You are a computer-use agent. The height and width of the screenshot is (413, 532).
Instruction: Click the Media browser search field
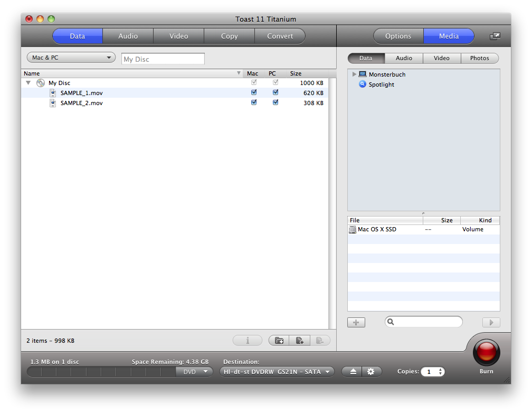(x=424, y=322)
